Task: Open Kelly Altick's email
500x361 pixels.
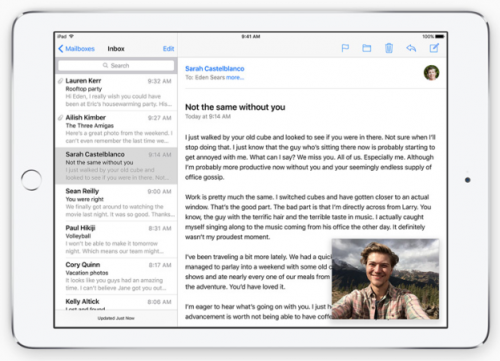Action: point(116,303)
